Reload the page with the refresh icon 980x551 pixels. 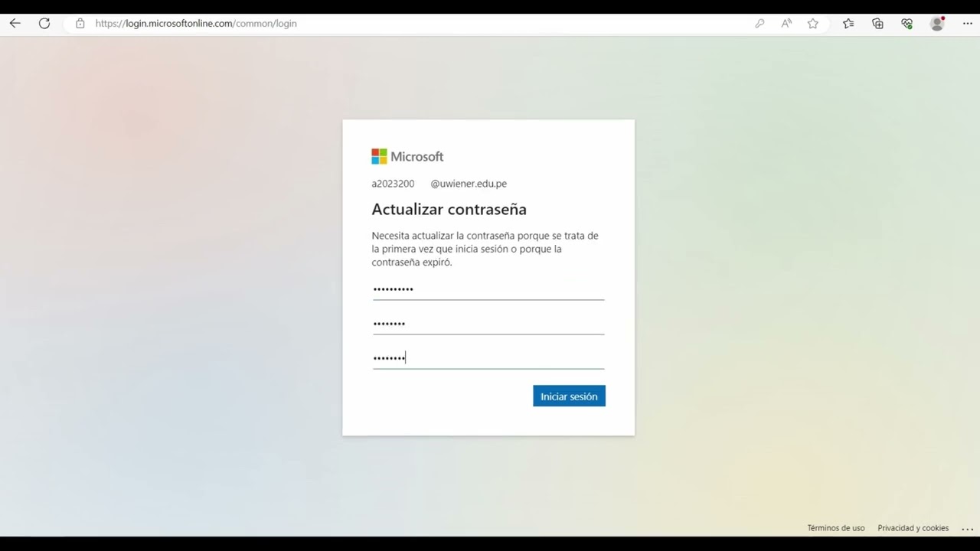click(x=44, y=24)
